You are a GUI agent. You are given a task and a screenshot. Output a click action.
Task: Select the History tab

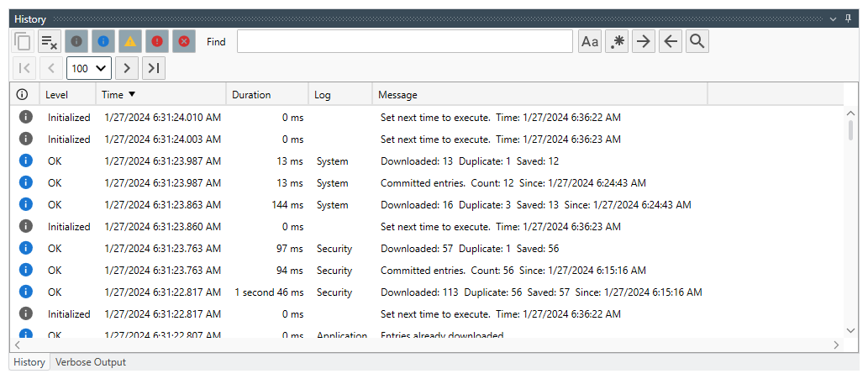pyautogui.click(x=29, y=362)
